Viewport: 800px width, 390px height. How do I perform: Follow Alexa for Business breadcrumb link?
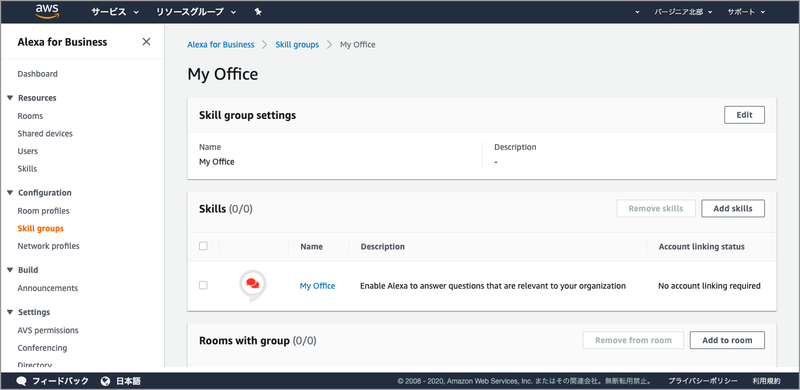pyautogui.click(x=220, y=44)
